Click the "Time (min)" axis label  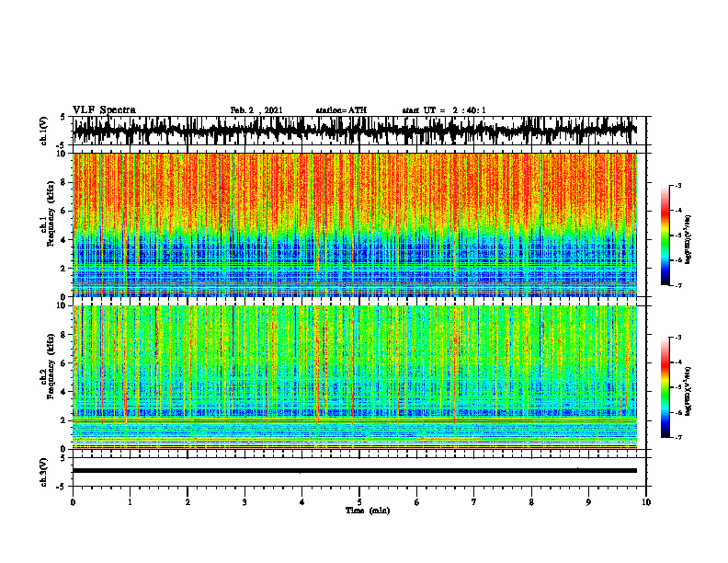tap(368, 511)
